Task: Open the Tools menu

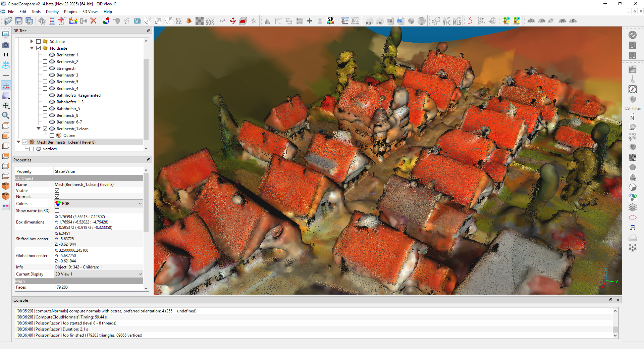Action: 36,12
